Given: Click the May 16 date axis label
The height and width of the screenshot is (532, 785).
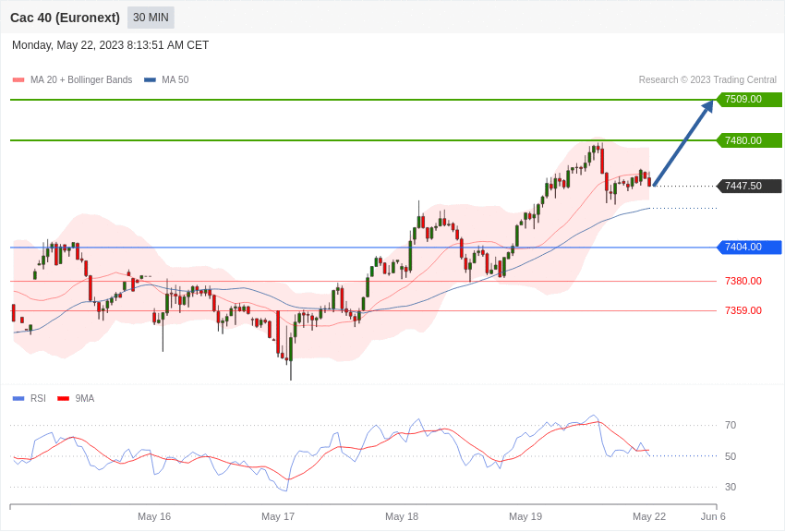Looking at the screenshot, I should point(154,516).
